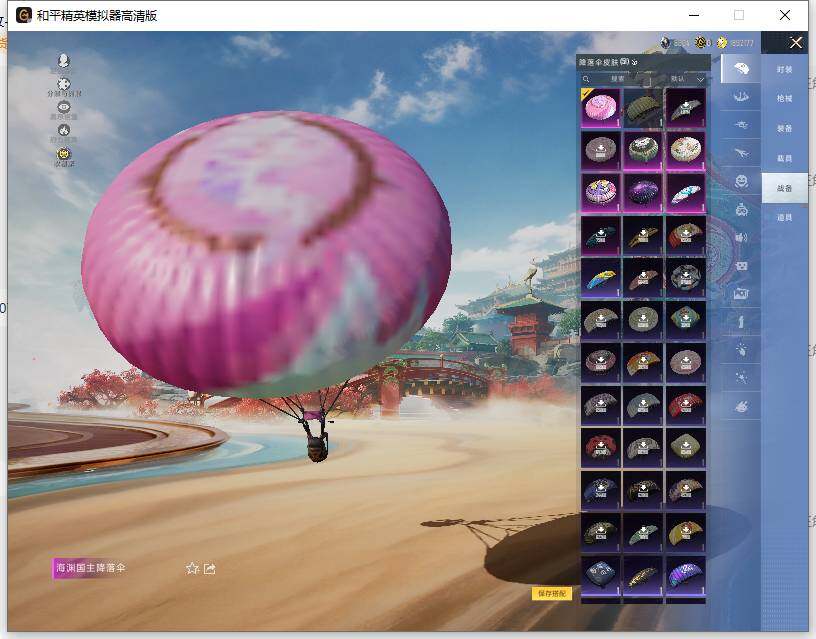Switch to the 枪械 tab
816x639 pixels.
click(x=784, y=99)
